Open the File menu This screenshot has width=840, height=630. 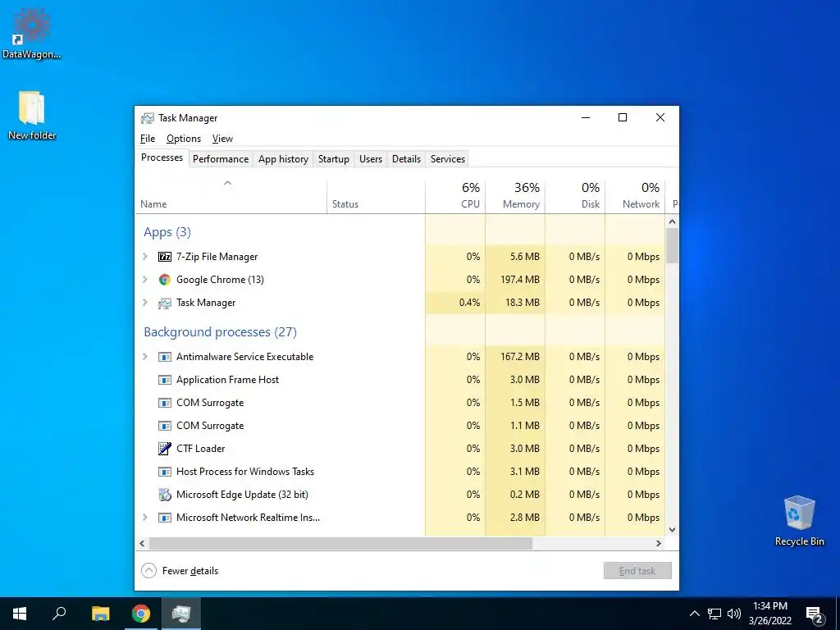(148, 139)
